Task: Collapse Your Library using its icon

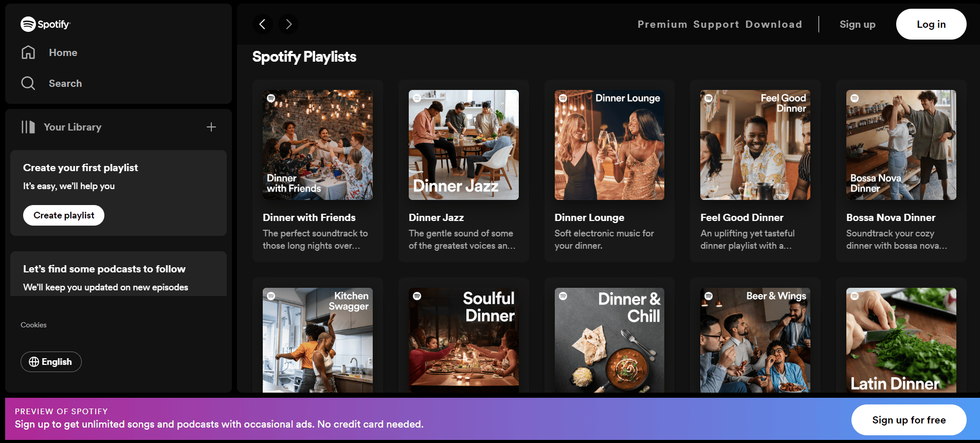Action: (x=28, y=127)
